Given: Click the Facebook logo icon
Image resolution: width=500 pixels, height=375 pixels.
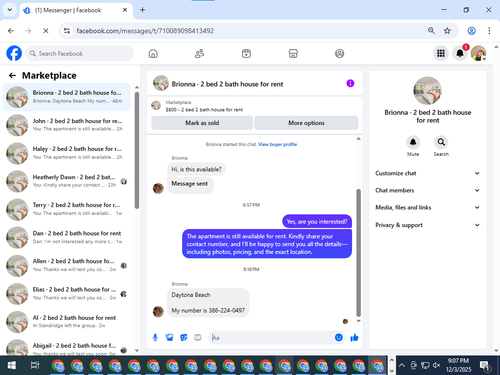Looking at the screenshot, I should [14, 53].
